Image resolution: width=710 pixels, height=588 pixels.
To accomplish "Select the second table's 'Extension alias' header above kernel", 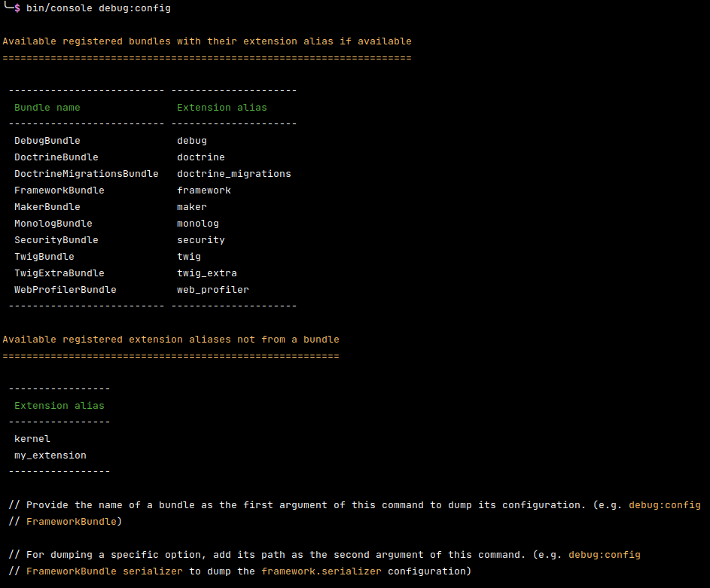I will point(59,406).
